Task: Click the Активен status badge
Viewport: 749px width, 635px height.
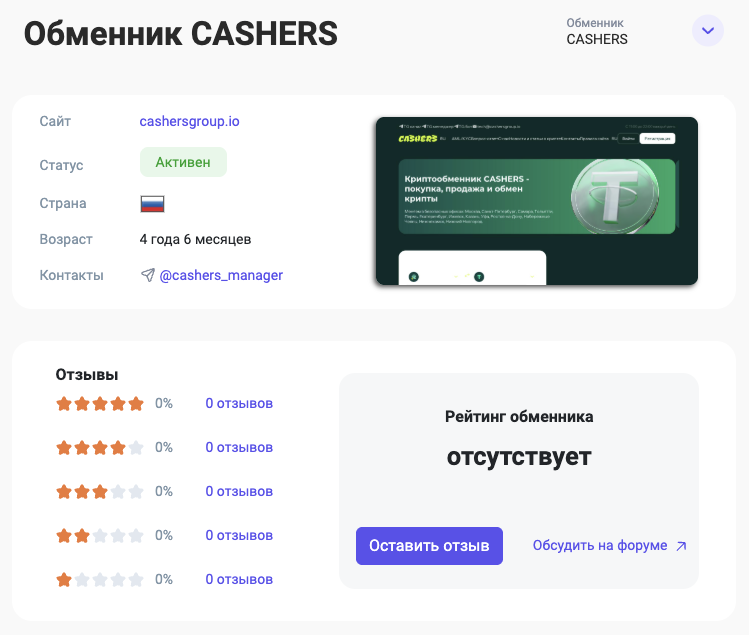Action: click(x=183, y=162)
